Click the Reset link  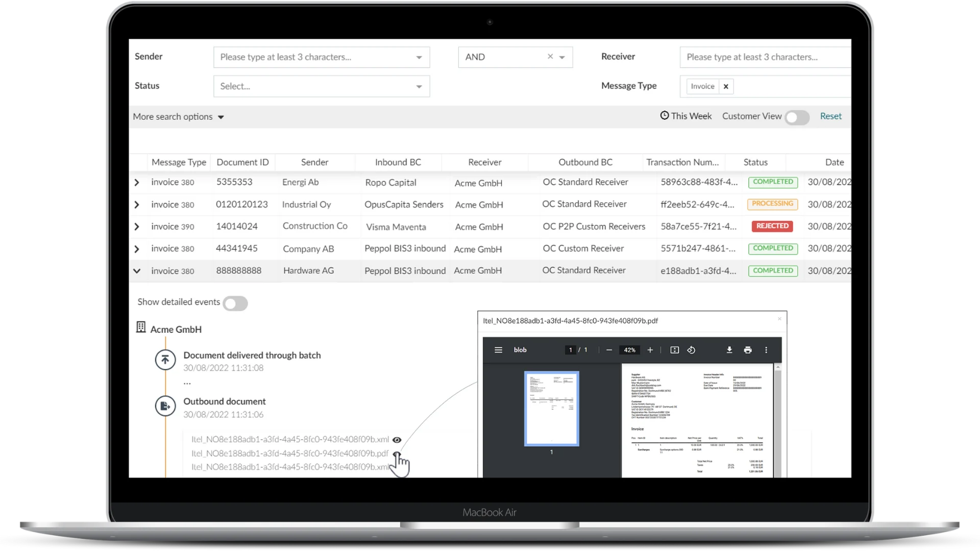830,116
